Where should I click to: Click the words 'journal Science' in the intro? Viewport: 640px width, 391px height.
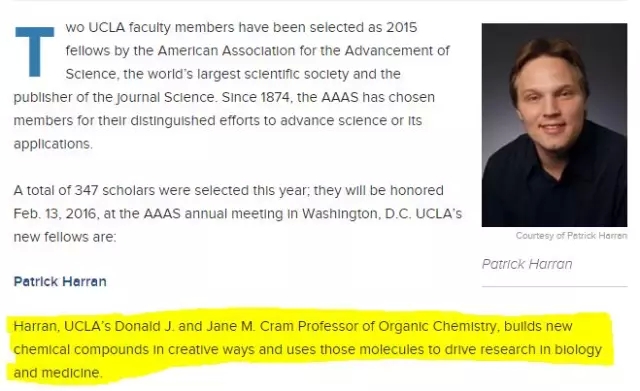click(164, 98)
